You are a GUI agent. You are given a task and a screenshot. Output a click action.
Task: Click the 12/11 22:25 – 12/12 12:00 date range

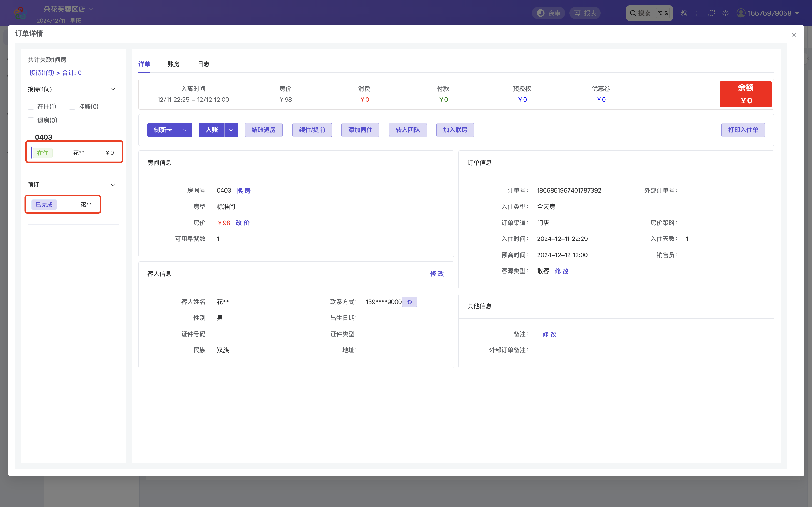tap(193, 100)
